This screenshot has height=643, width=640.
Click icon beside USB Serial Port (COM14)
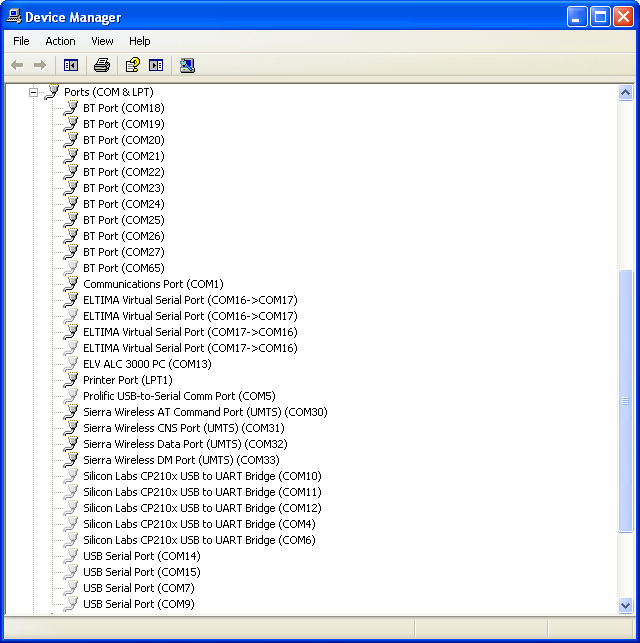[71, 556]
